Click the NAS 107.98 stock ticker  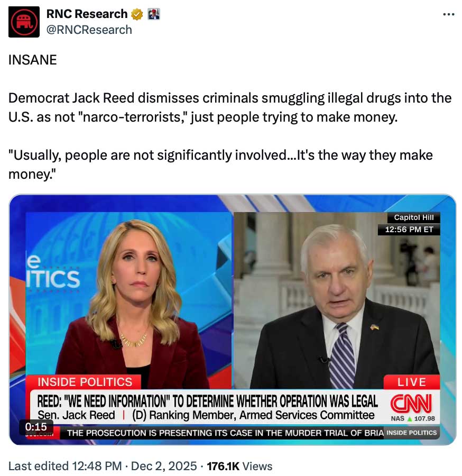coord(412,419)
